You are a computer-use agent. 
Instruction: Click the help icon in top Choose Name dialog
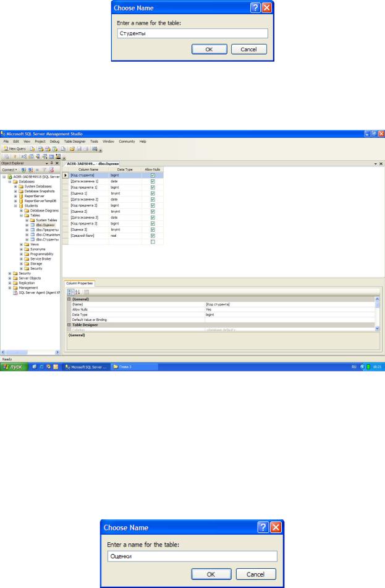point(255,8)
